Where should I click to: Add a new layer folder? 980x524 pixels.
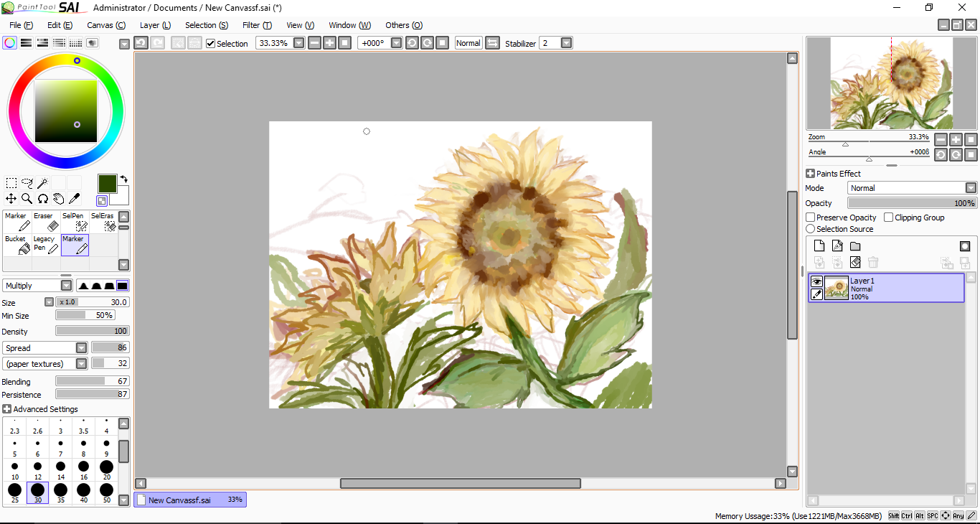click(x=855, y=246)
